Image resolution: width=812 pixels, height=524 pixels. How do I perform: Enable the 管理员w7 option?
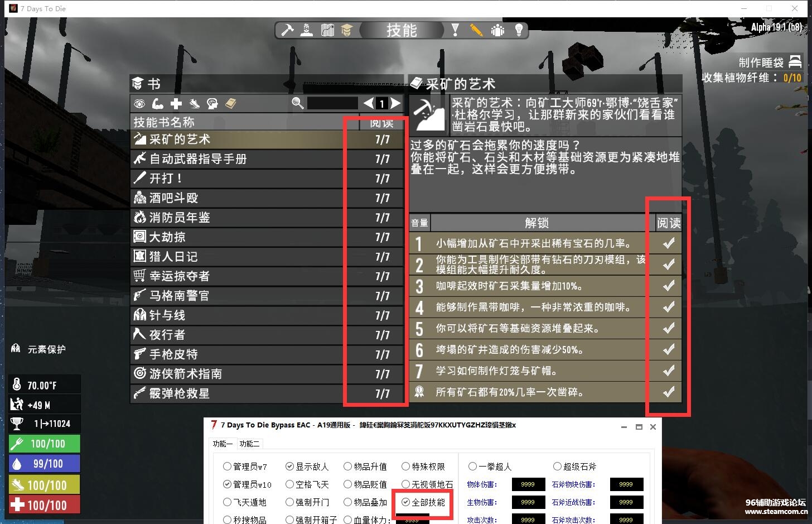coord(227,467)
